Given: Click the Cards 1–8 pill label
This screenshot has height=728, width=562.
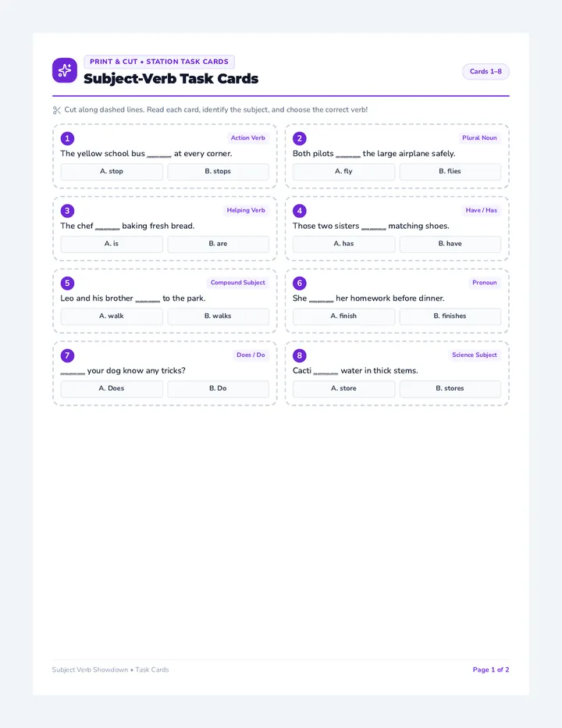Looking at the screenshot, I should point(486,72).
